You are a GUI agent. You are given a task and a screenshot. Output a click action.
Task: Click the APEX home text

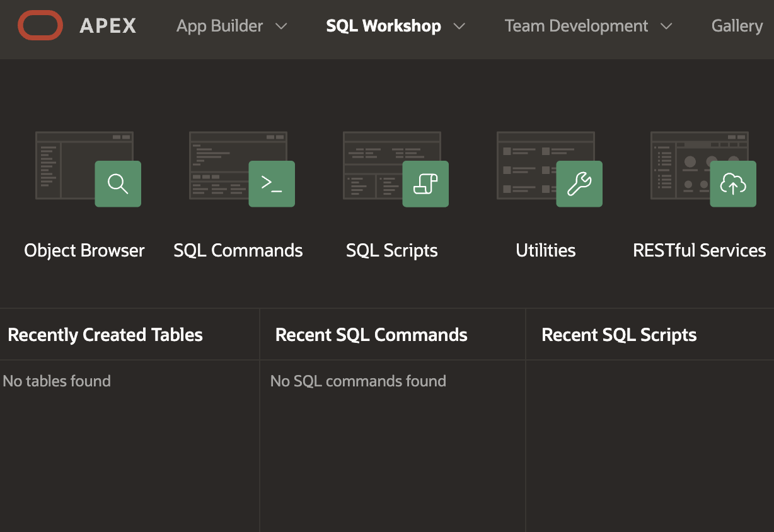click(108, 26)
